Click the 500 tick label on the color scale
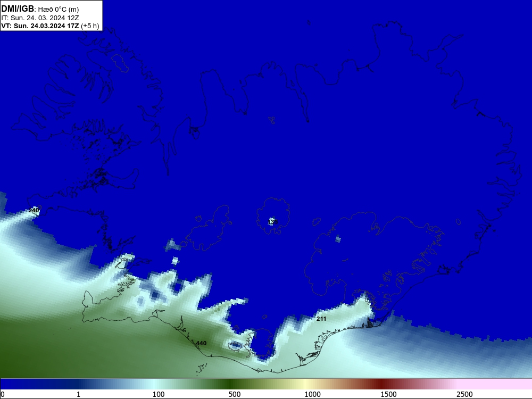Screen dimensions: 532x399 pyautogui.click(x=235, y=394)
